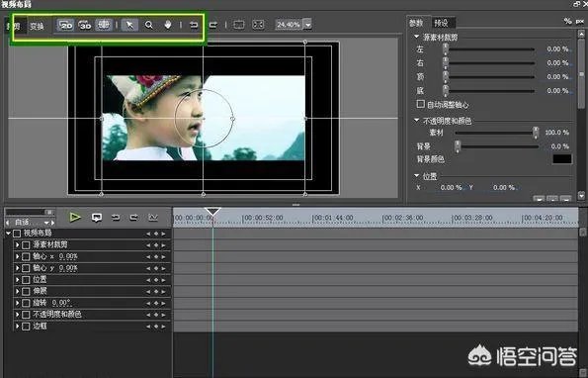Click the fit-to-screen icon
Image resolution: width=588 pixels, height=378 pixels.
[x=258, y=25]
